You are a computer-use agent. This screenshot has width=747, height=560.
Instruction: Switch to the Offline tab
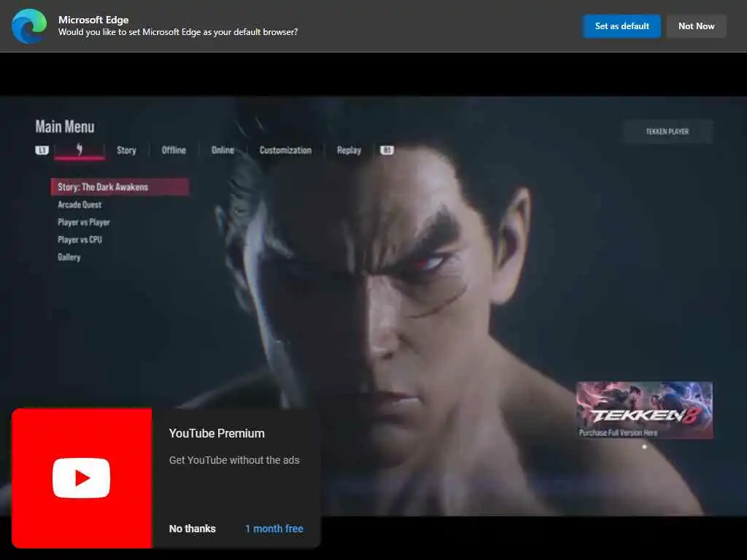174,150
